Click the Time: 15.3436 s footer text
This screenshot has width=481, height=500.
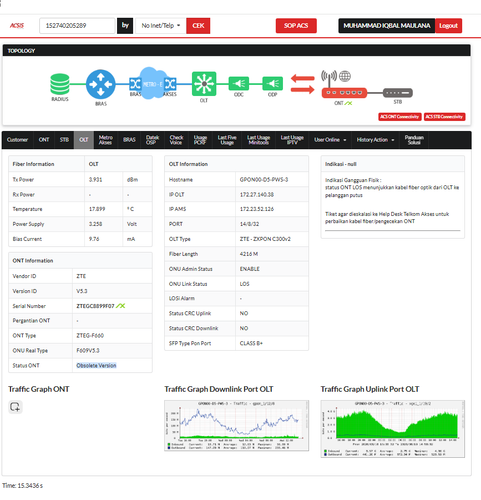(22, 486)
